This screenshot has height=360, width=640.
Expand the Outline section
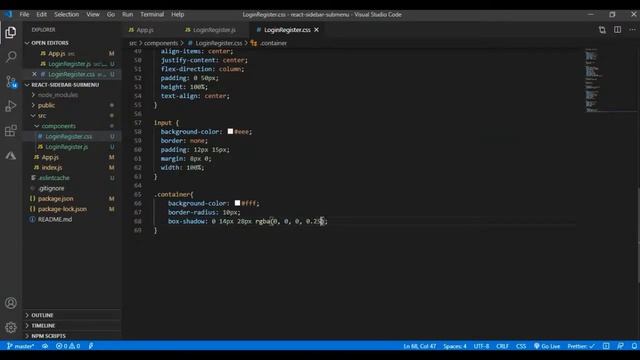[x=72, y=315]
